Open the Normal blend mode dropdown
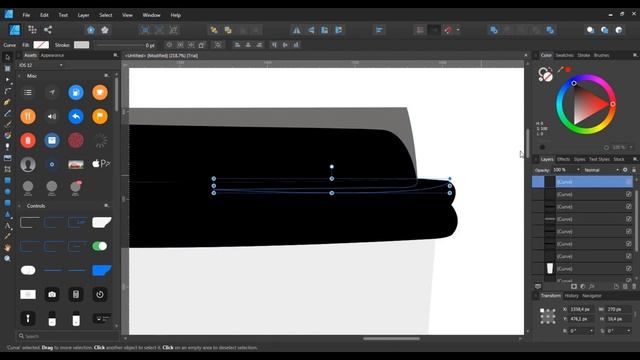 tap(617, 170)
